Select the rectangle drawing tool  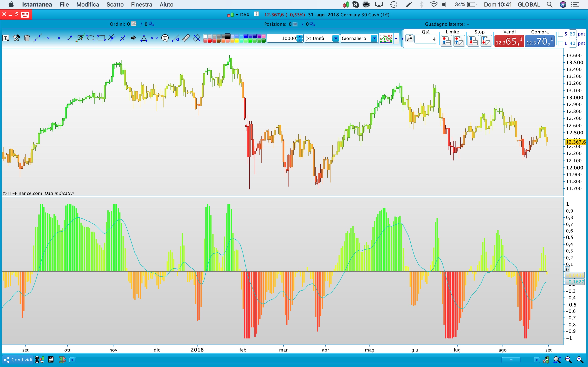(x=101, y=38)
